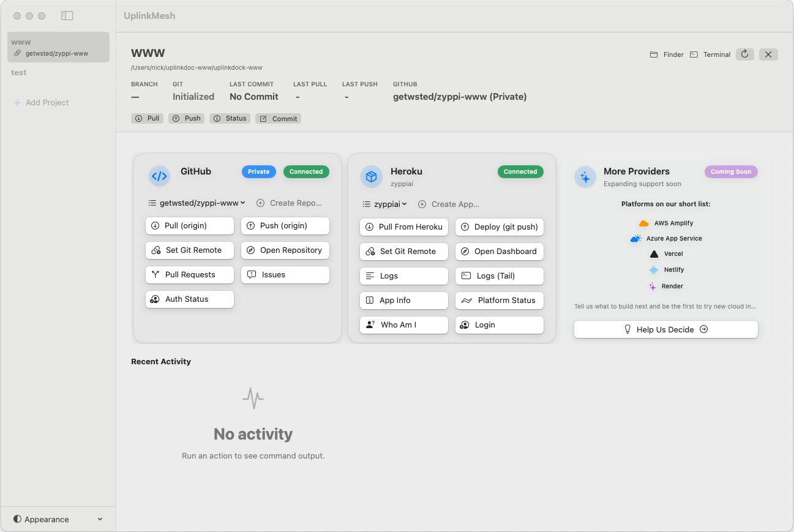Toggle the sidebar using the panel icon
Viewport: 794px width, 532px height.
(x=67, y=15)
